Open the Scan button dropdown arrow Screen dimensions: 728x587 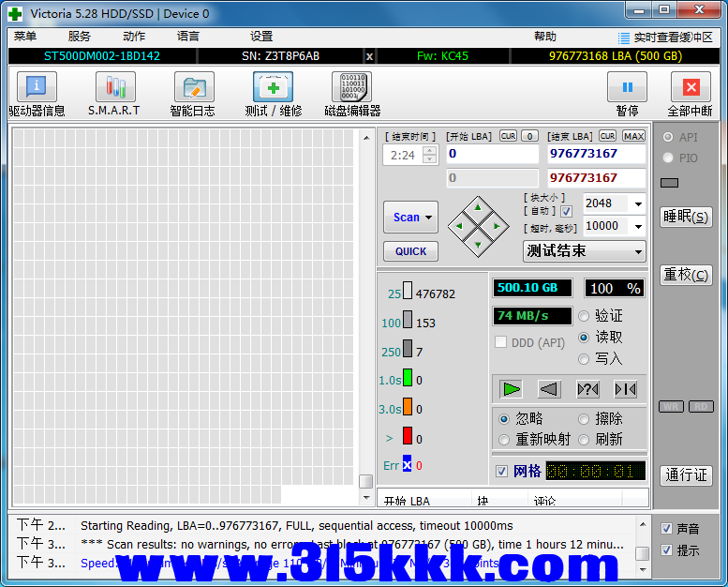click(428, 218)
